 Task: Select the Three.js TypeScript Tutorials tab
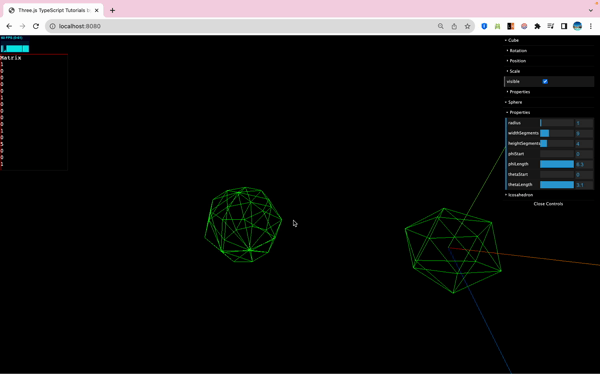(x=53, y=10)
